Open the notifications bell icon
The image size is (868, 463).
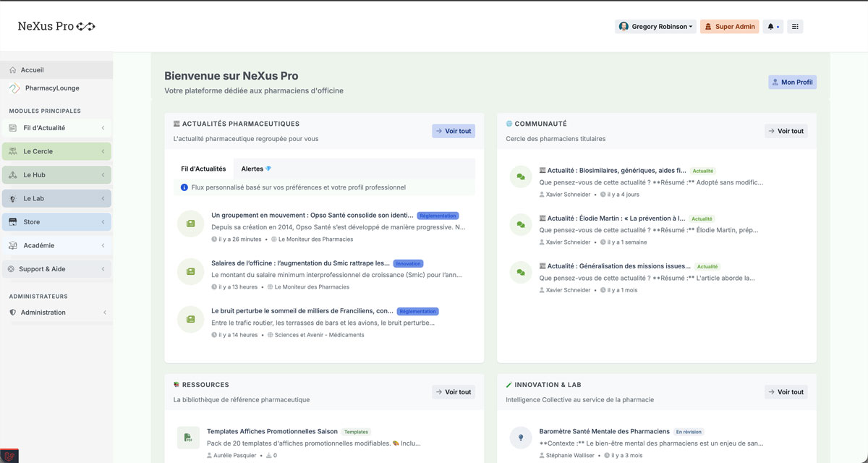(771, 26)
